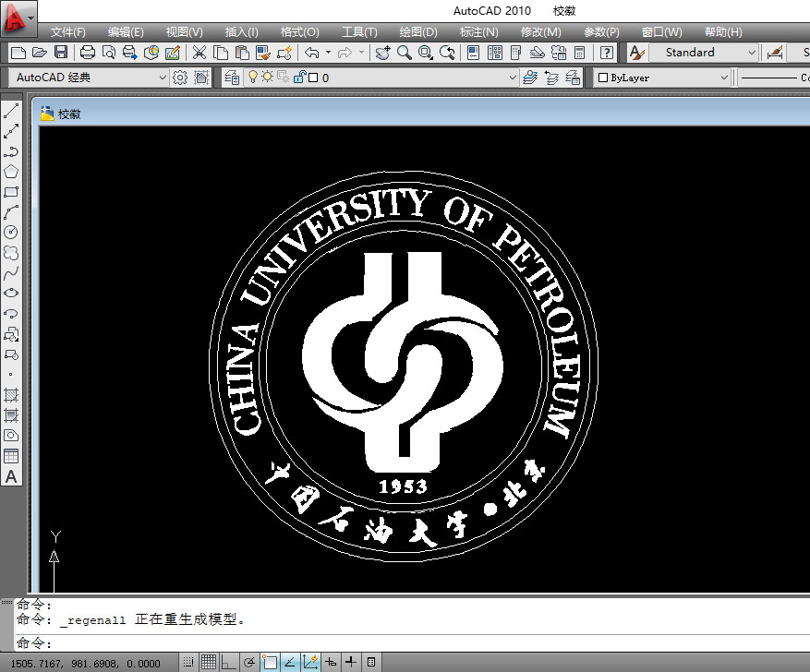Viewport: 810px width, 672px height.
Task: Click the command line input field
Action: click(413, 642)
